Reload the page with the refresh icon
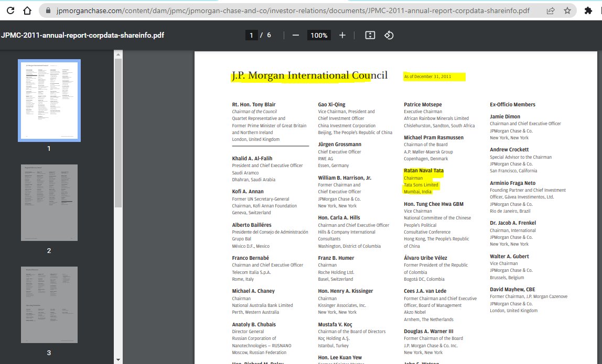The height and width of the screenshot is (364, 602). tap(10, 10)
